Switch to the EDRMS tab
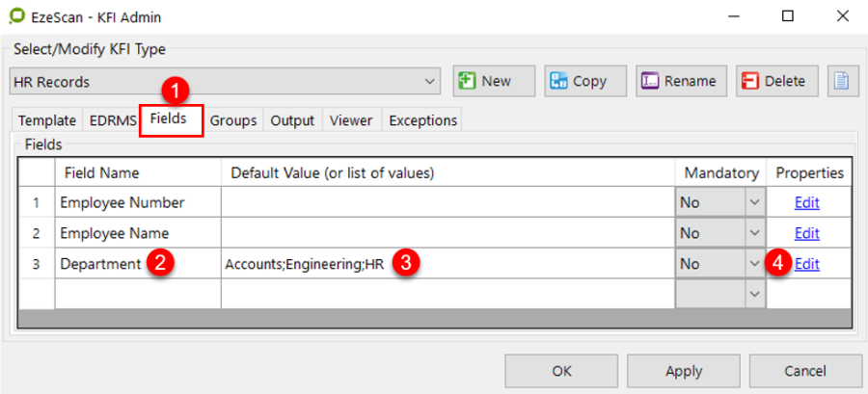 [112, 120]
